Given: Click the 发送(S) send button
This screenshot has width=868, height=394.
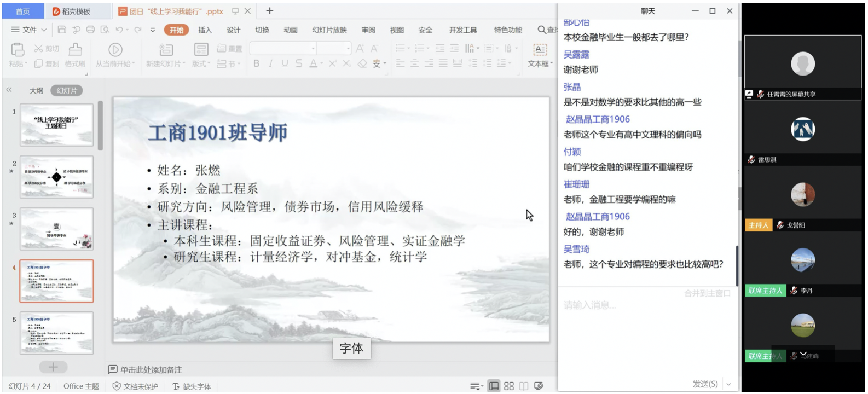Looking at the screenshot, I should click(x=705, y=384).
